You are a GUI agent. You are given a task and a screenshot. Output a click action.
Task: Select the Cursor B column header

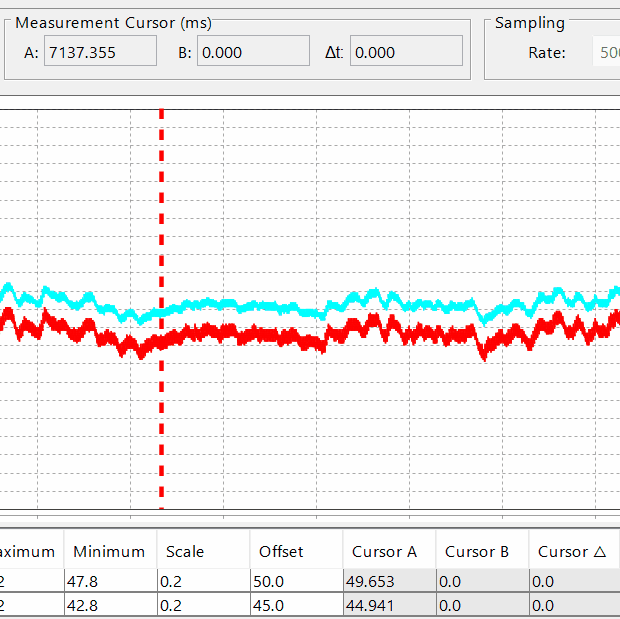click(477, 551)
